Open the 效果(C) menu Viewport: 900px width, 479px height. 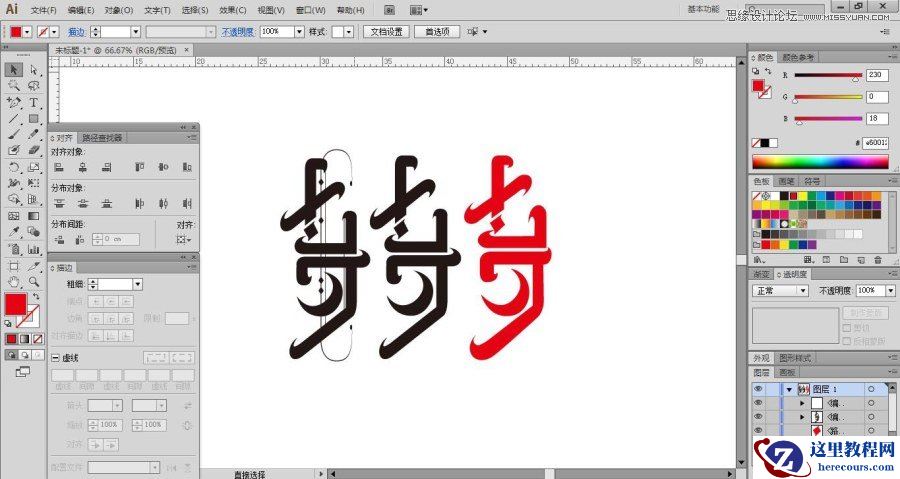coord(232,10)
